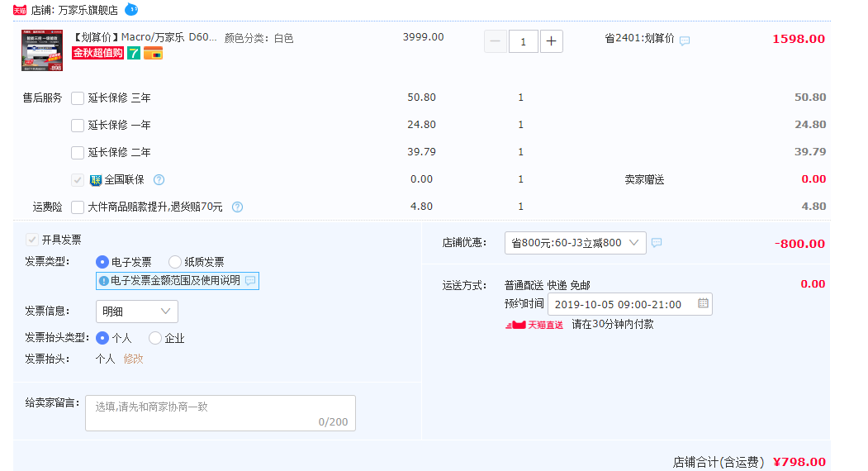Toggle the 全国联保 checkbox
Image resolution: width=868 pixels, height=471 pixels.
coord(78,180)
